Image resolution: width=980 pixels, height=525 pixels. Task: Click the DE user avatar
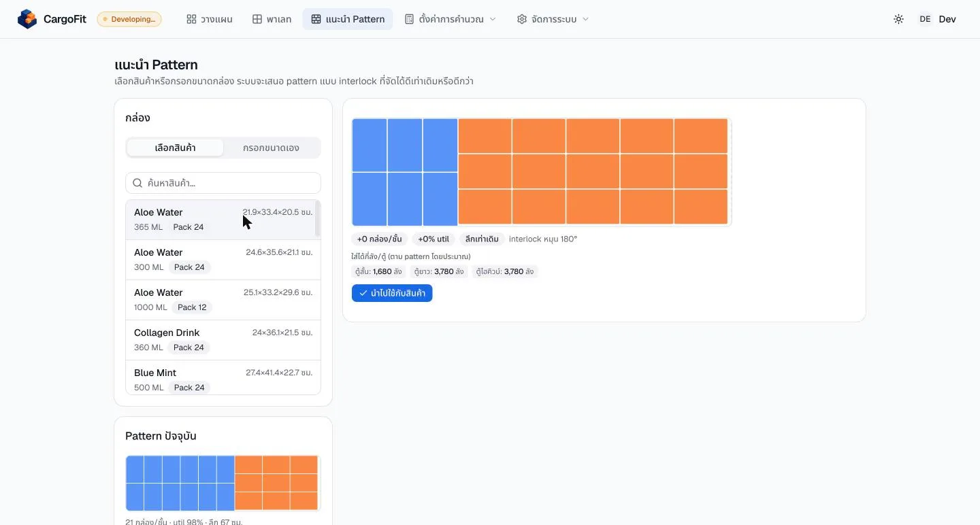925,19
